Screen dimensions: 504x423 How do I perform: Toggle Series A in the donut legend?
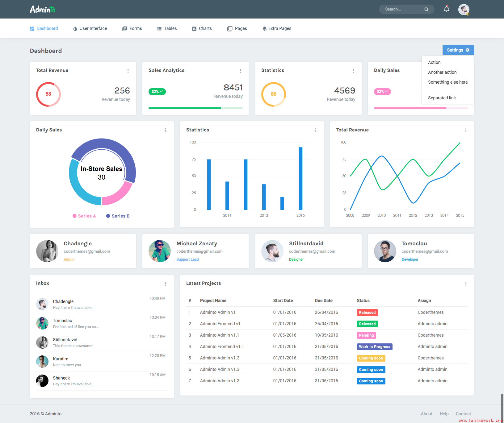(84, 216)
